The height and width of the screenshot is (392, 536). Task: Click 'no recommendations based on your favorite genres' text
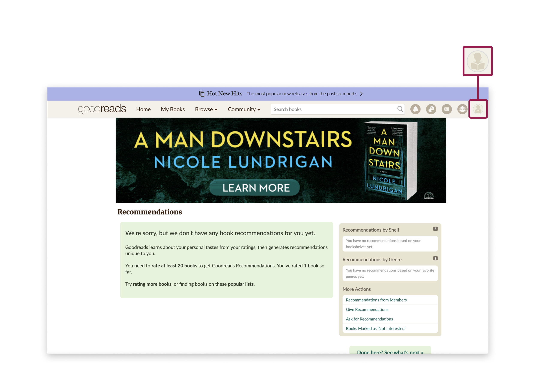point(390,273)
